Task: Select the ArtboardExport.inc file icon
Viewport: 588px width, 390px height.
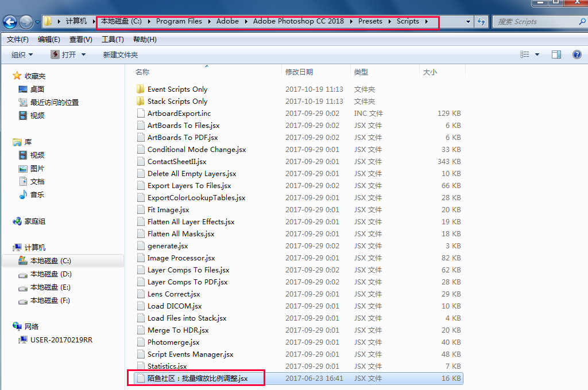Action: tap(141, 113)
